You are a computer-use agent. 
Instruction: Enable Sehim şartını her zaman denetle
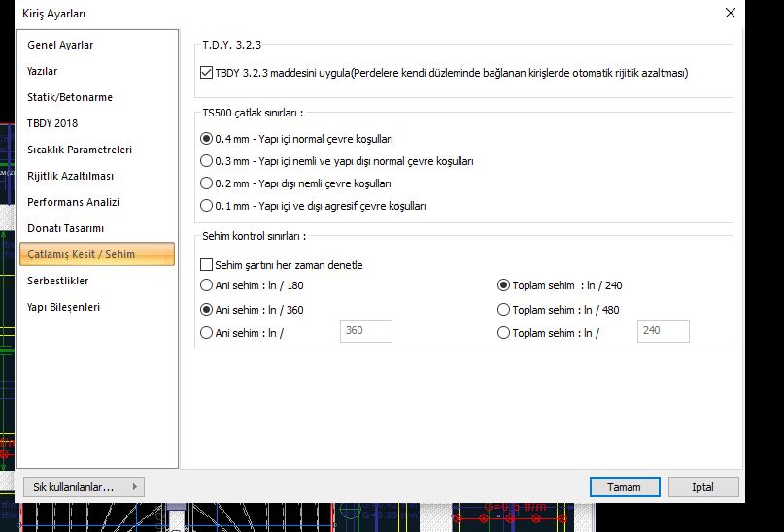pos(206,265)
